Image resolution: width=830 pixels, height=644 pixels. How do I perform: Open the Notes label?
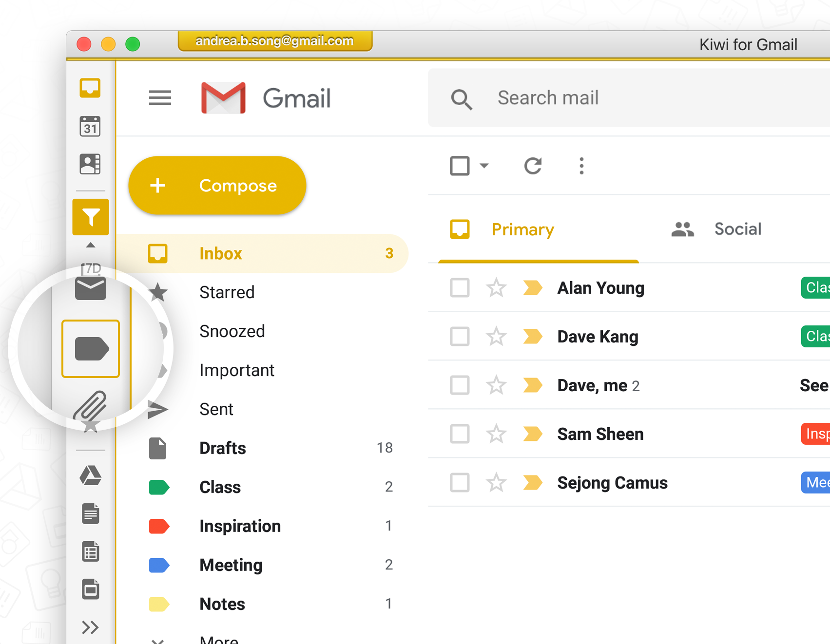pyautogui.click(x=262, y=604)
